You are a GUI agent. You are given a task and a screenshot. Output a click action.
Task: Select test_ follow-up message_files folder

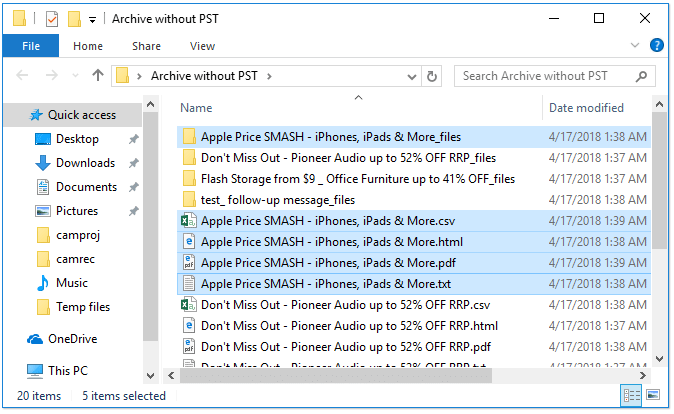(414, 200)
